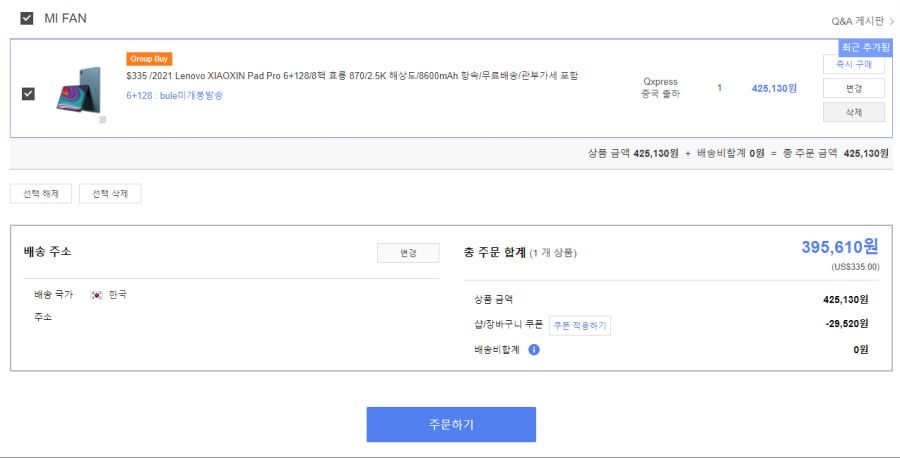Click the shipping fee info icon
This screenshot has width=900, height=458.
(534, 350)
